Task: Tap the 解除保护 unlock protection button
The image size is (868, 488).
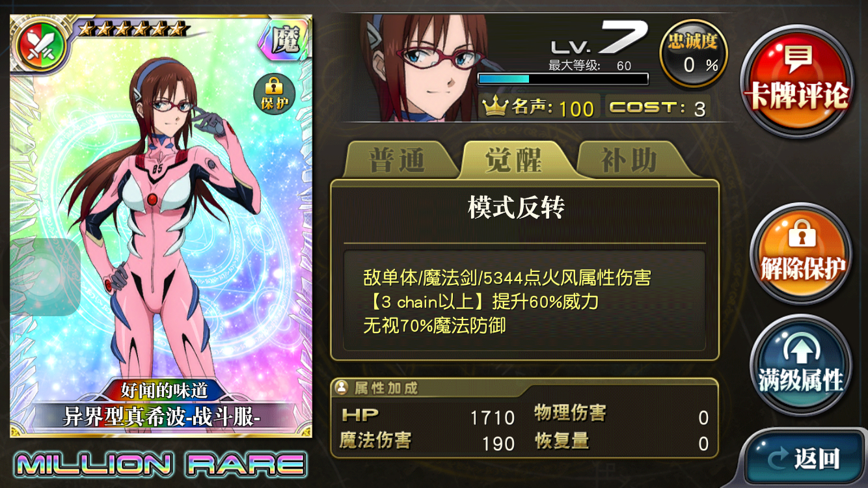Action: click(801, 253)
